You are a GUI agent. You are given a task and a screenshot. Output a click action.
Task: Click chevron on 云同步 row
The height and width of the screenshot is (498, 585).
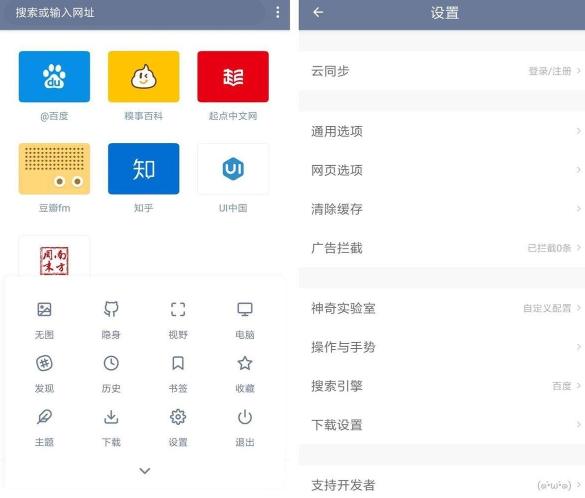tap(578, 71)
